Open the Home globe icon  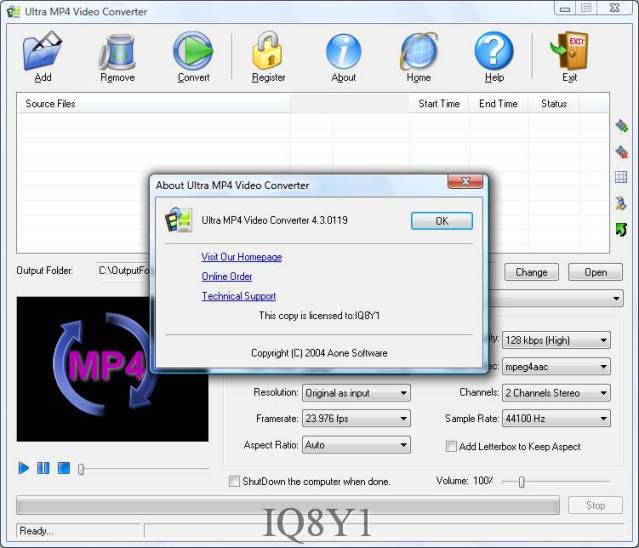(x=419, y=52)
